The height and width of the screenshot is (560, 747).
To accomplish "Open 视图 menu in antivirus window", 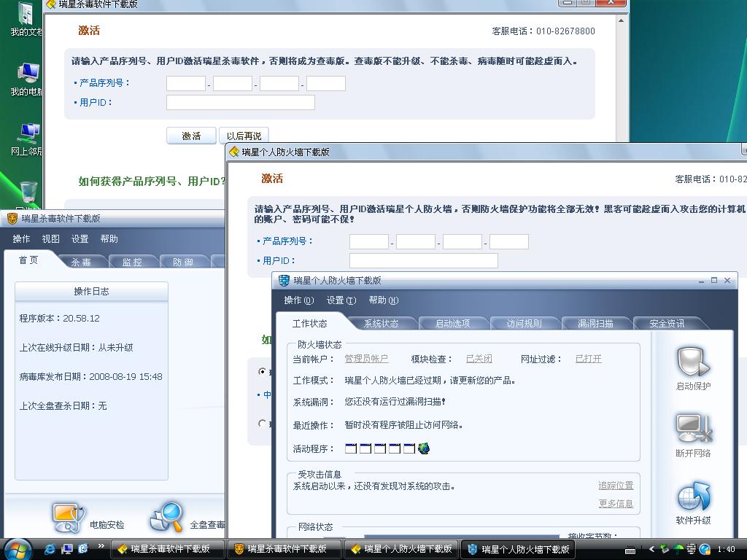I will click(x=50, y=239).
